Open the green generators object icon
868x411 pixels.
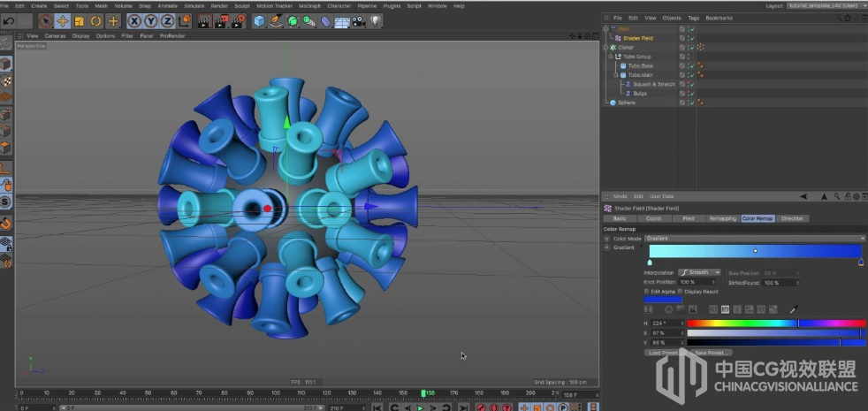293,21
